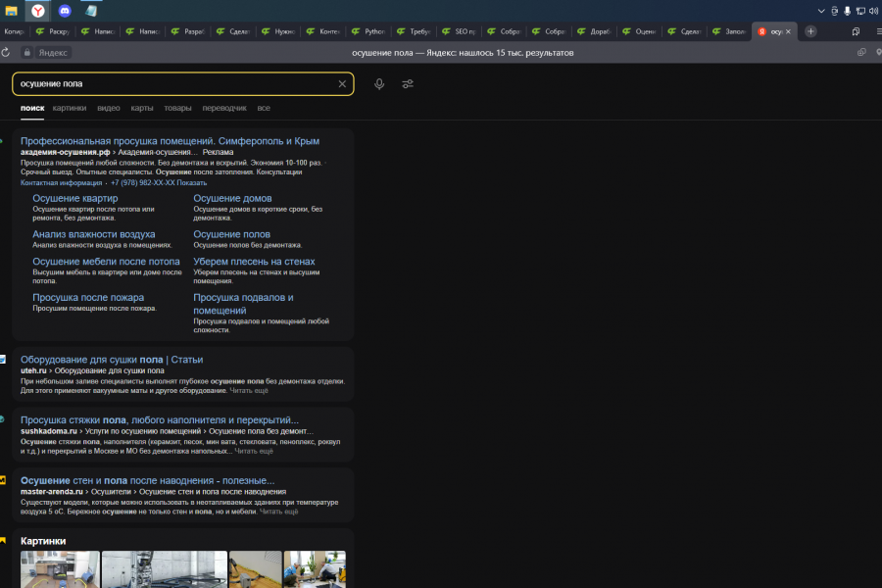Expand Читать ещё in uteh.ru snippet
This screenshot has height=588, width=882.
point(249,390)
